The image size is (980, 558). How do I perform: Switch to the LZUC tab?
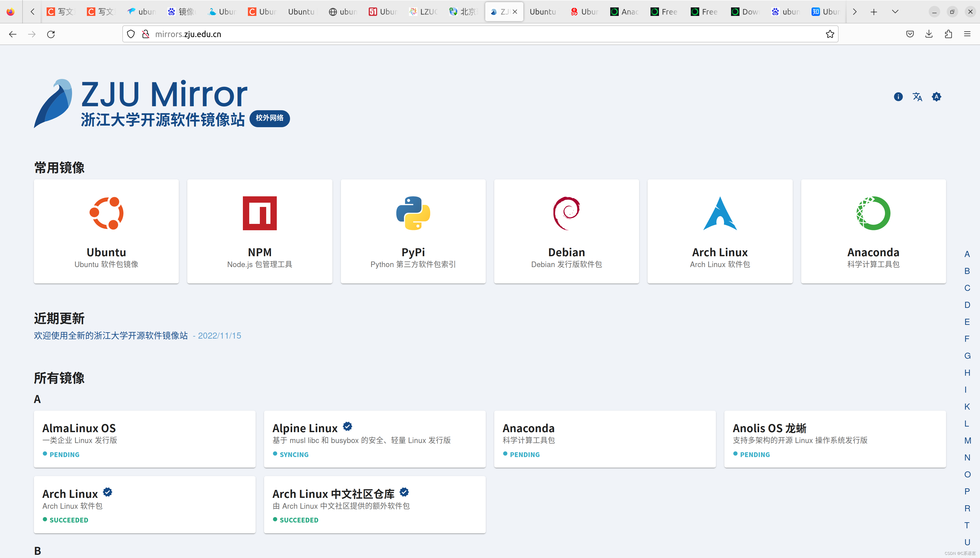pos(423,12)
